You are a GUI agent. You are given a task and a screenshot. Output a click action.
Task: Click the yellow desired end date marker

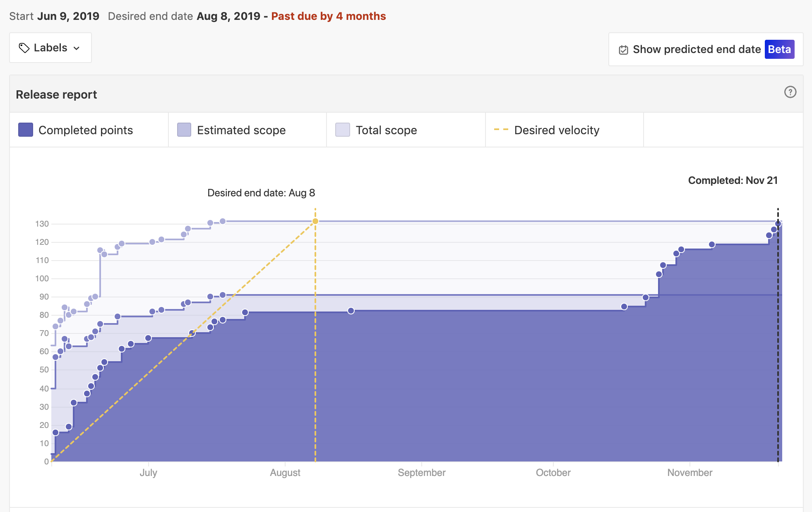tap(315, 221)
